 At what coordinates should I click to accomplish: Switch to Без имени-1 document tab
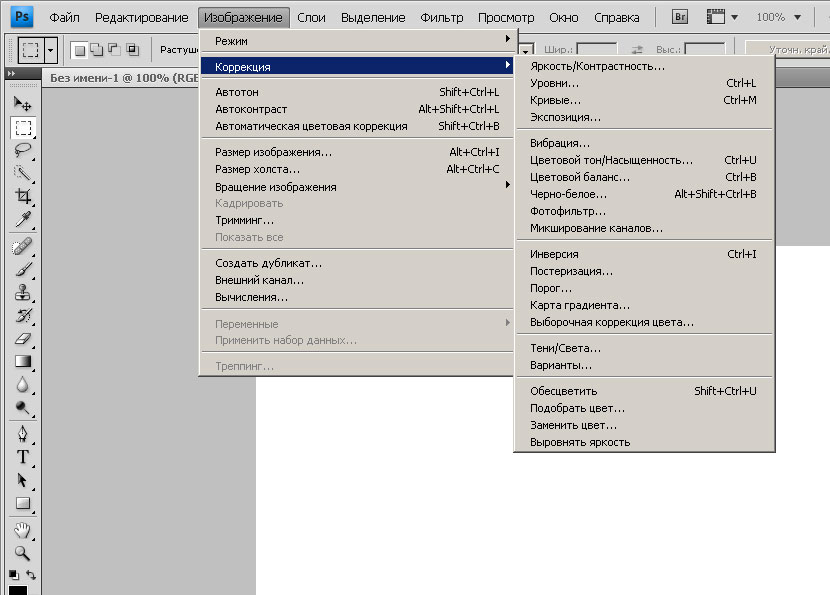click(124, 78)
